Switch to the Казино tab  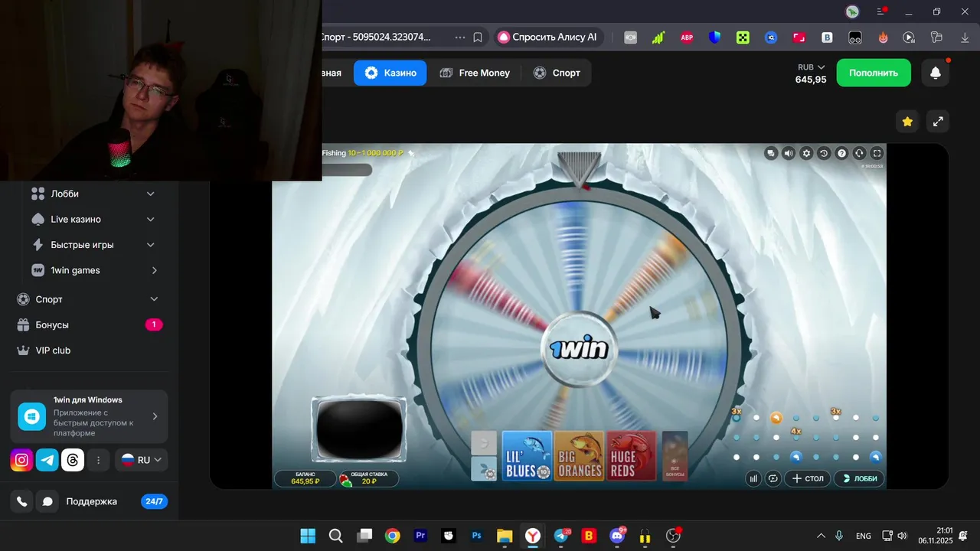pyautogui.click(x=390, y=73)
